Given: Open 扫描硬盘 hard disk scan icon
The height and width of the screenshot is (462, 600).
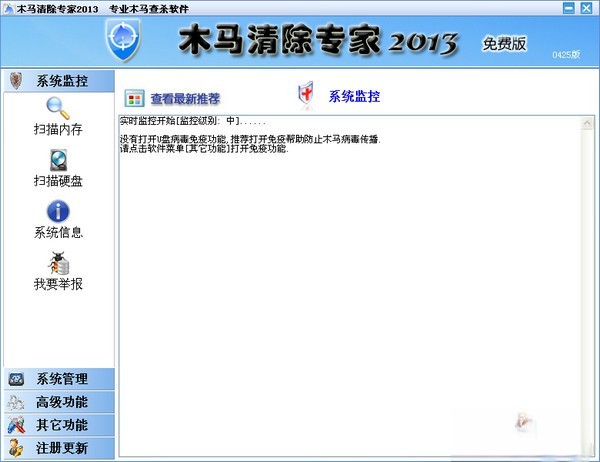Looking at the screenshot, I should point(58,160).
